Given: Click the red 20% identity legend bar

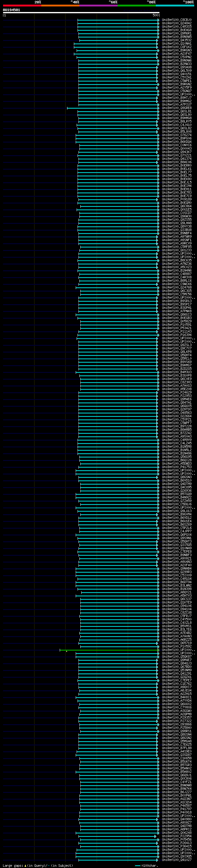Looking at the screenshot, I should pyautogui.click(x=22, y=6).
